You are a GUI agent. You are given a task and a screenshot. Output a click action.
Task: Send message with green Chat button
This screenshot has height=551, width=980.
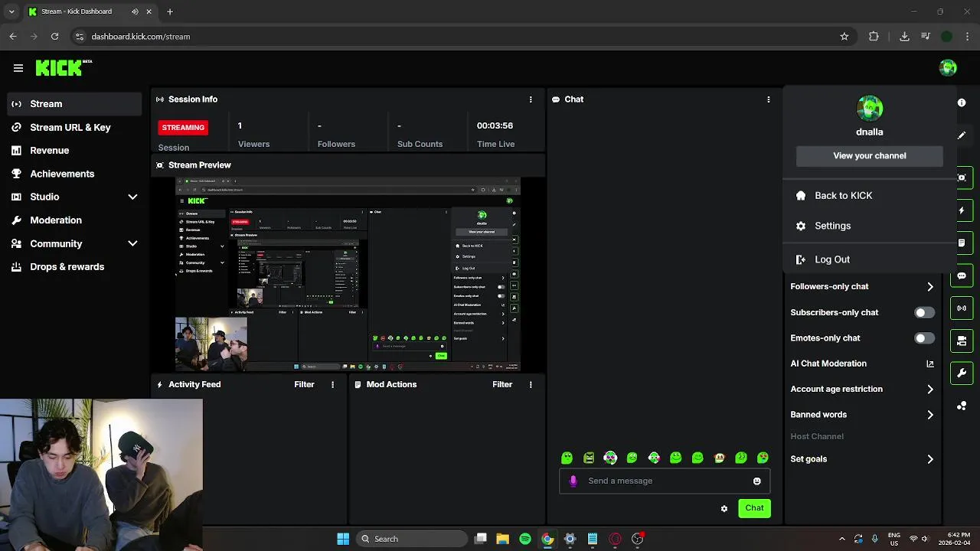point(754,508)
